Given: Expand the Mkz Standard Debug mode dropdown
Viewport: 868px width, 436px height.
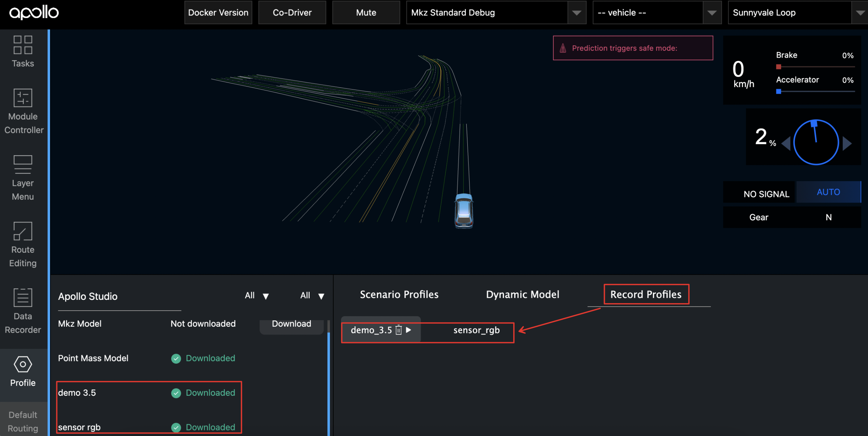Looking at the screenshot, I should pos(576,13).
